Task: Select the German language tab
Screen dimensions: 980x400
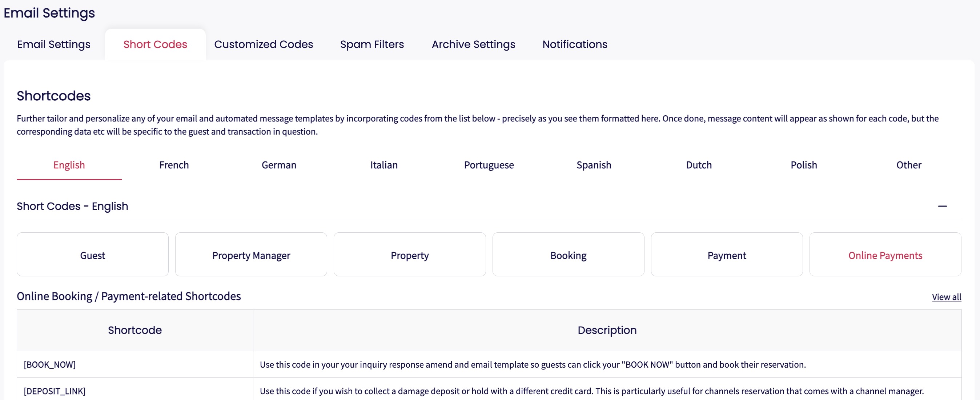Action: tap(279, 165)
